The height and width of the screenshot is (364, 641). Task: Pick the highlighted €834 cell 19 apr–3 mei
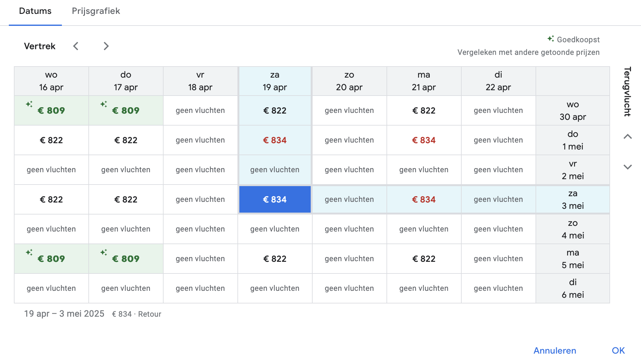pyautogui.click(x=275, y=199)
